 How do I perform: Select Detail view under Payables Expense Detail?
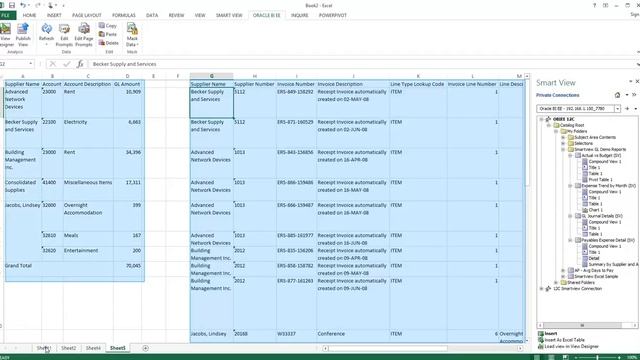click(591, 258)
